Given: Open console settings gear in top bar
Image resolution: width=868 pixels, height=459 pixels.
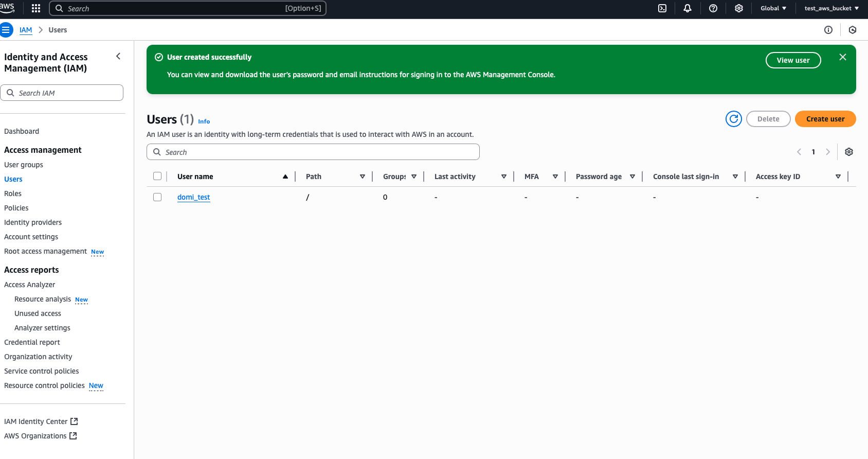Looking at the screenshot, I should pyautogui.click(x=739, y=8).
